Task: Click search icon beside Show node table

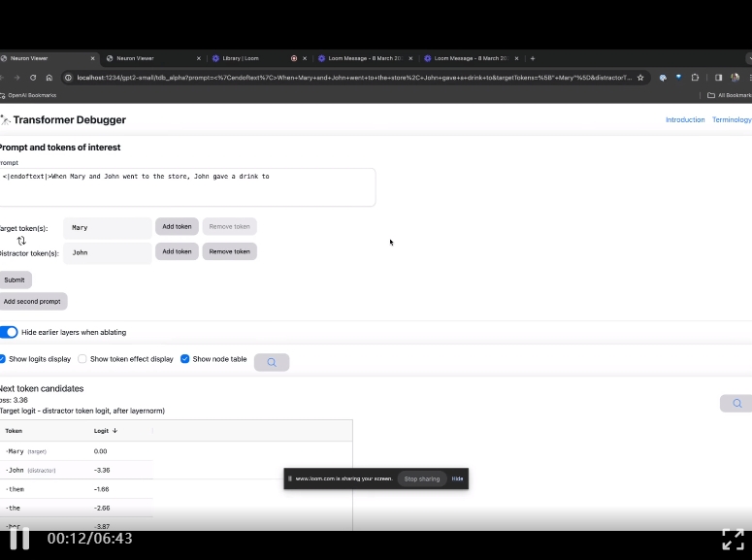Action: pos(272,362)
